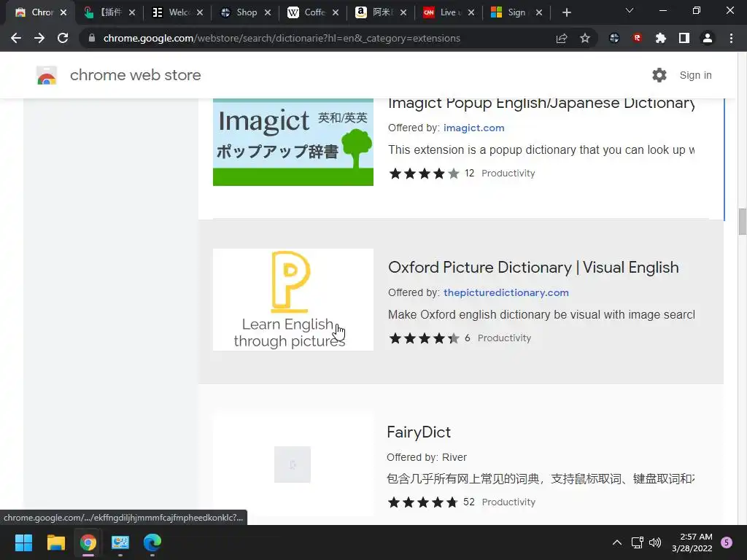Open the Chrome profile avatar menu

click(708, 38)
